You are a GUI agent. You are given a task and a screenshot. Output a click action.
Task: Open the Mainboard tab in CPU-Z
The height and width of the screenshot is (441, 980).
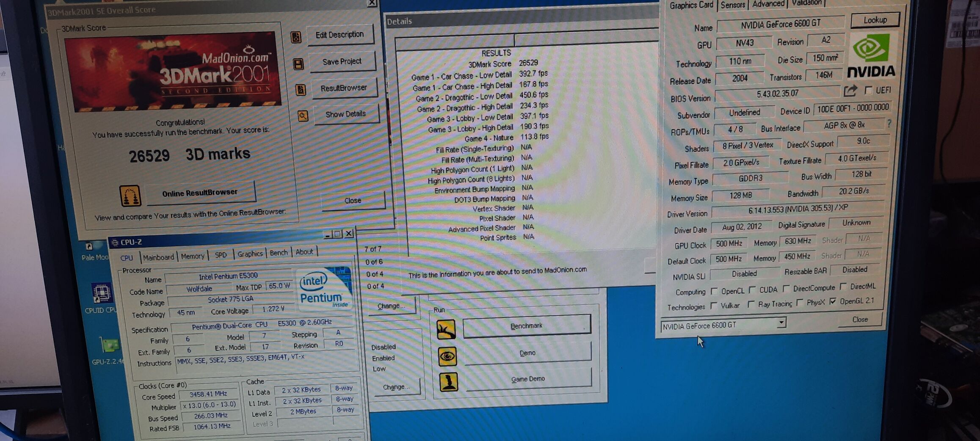158,257
